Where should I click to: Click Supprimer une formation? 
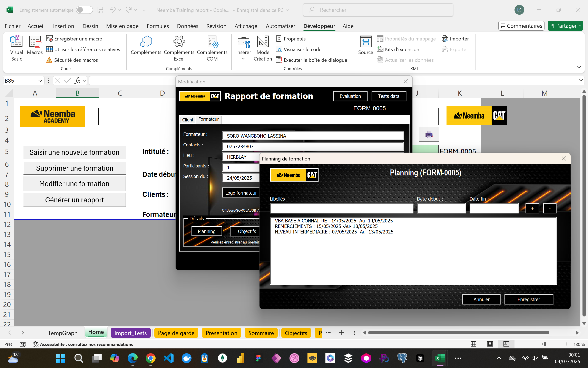[x=75, y=168]
